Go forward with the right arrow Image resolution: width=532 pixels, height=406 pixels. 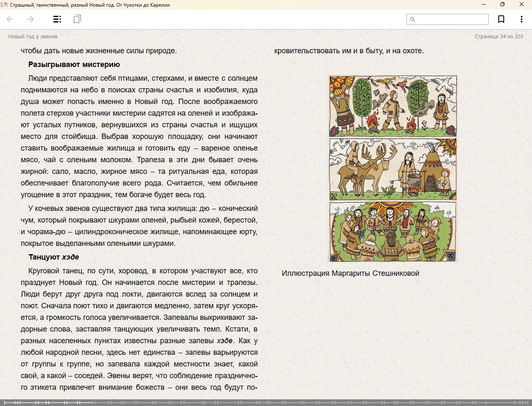click(30, 19)
